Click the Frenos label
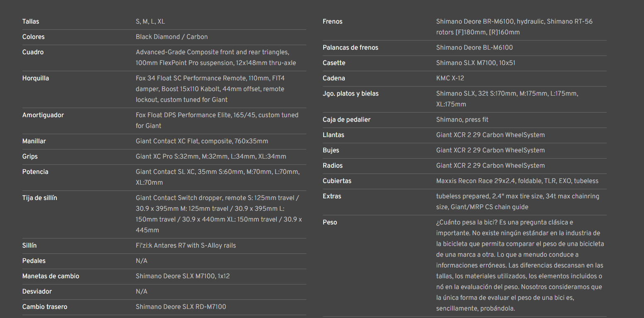The height and width of the screenshot is (318, 644). tap(332, 22)
